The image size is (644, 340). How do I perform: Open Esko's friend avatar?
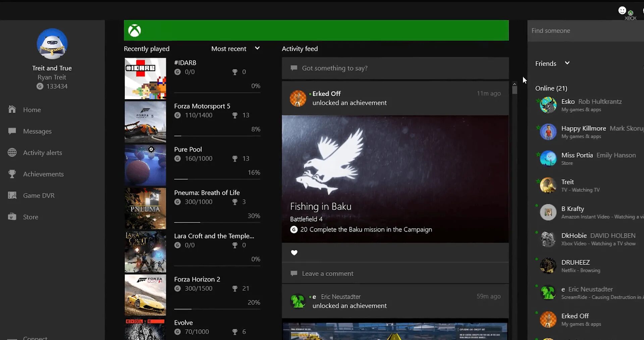click(548, 105)
